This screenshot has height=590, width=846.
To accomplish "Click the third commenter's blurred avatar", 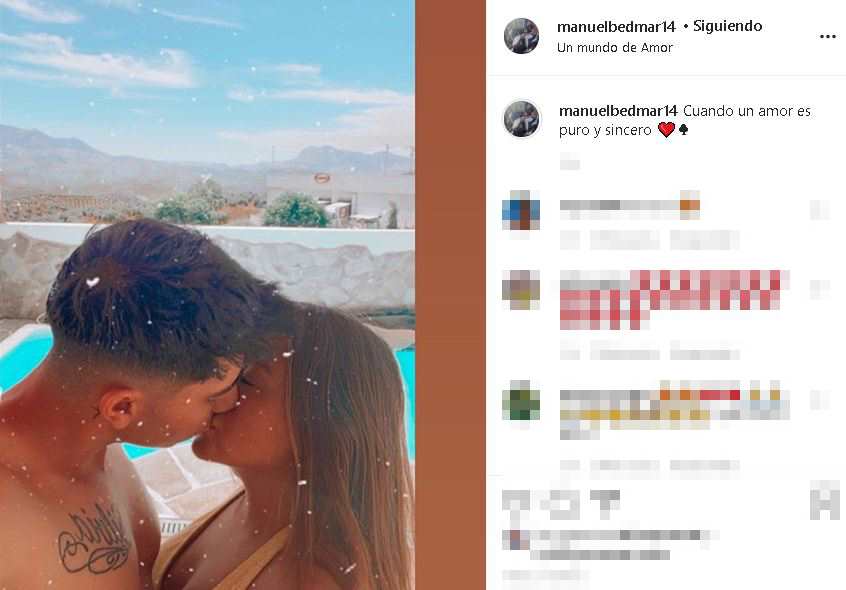I will pyautogui.click(x=521, y=400).
